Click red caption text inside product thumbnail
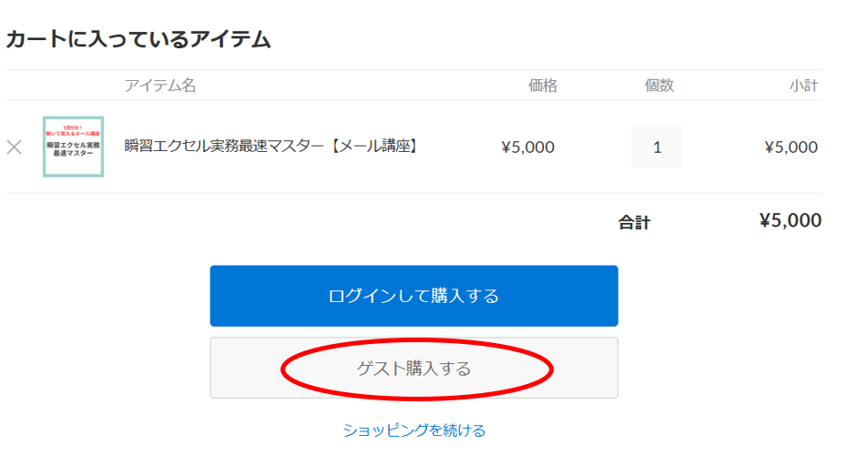868x475 pixels. (x=73, y=130)
